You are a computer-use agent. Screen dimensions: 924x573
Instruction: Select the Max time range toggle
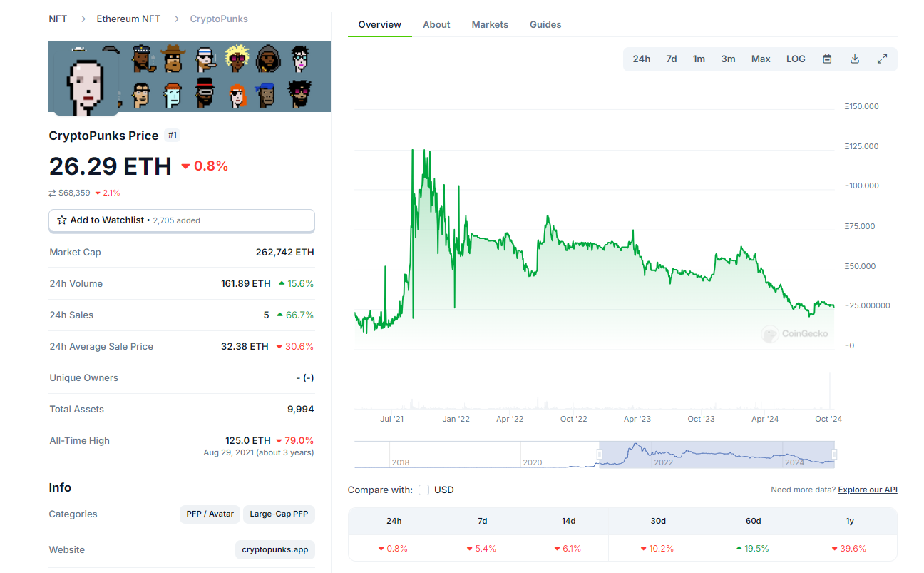(760, 59)
